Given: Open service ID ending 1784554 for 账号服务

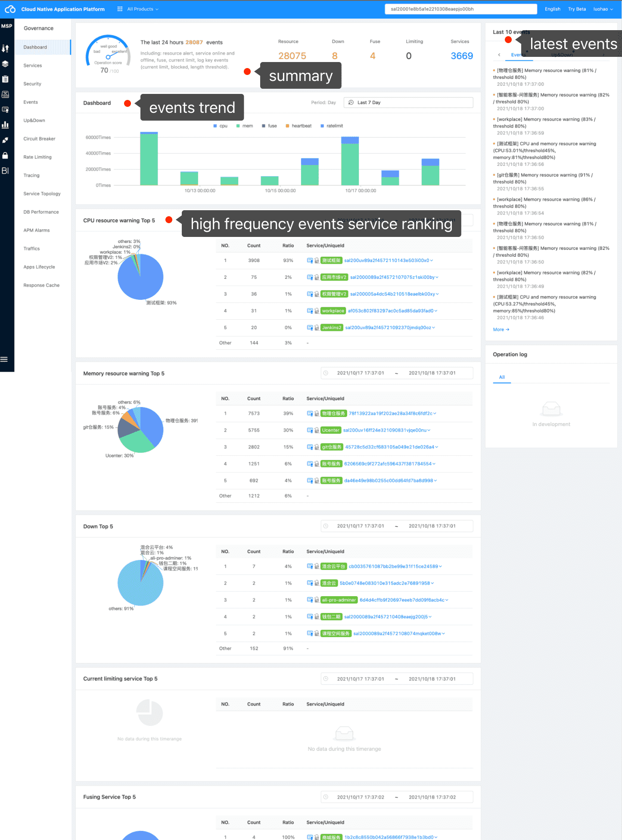Looking at the screenshot, I should (x=388, y=464).
